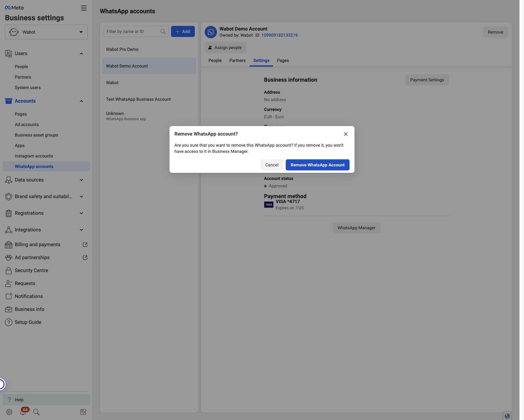This screenshot has height=420, width=524.
Task: Select Wabot Pro Demo in account list
Action: pos(149,49)
